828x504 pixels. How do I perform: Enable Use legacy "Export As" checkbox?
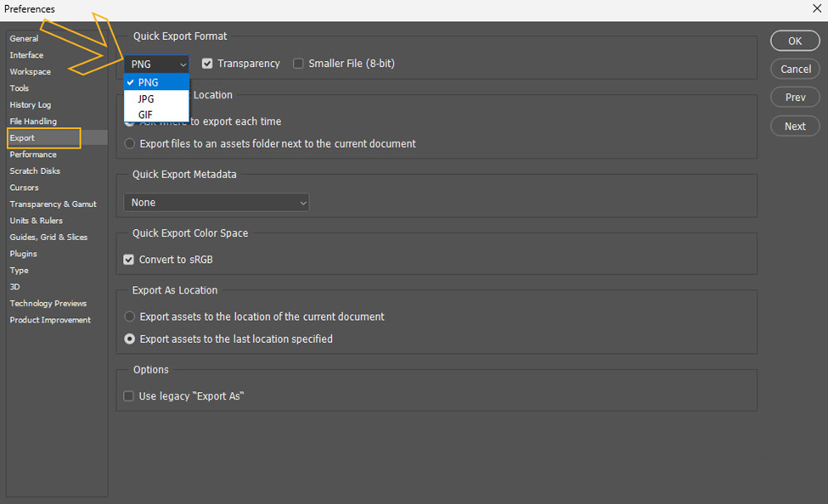[x=129, y=396]
